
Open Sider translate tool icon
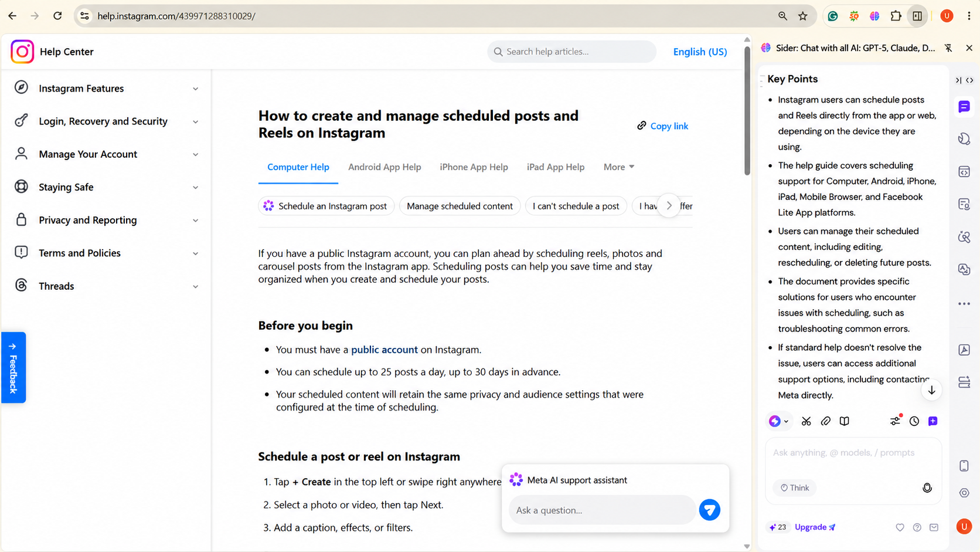click(x=964, y=269)
